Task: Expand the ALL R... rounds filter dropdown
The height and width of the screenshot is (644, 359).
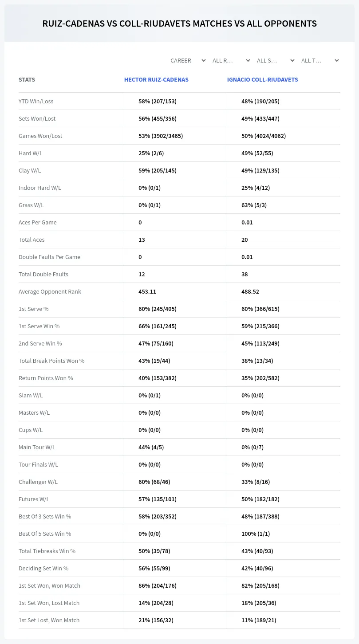Action: click(231, 60)
